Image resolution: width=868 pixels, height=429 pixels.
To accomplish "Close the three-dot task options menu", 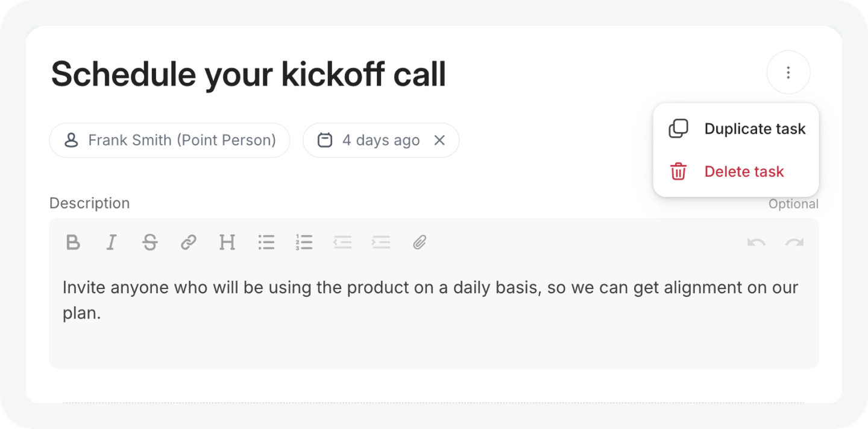I will (x=788, y=72).
